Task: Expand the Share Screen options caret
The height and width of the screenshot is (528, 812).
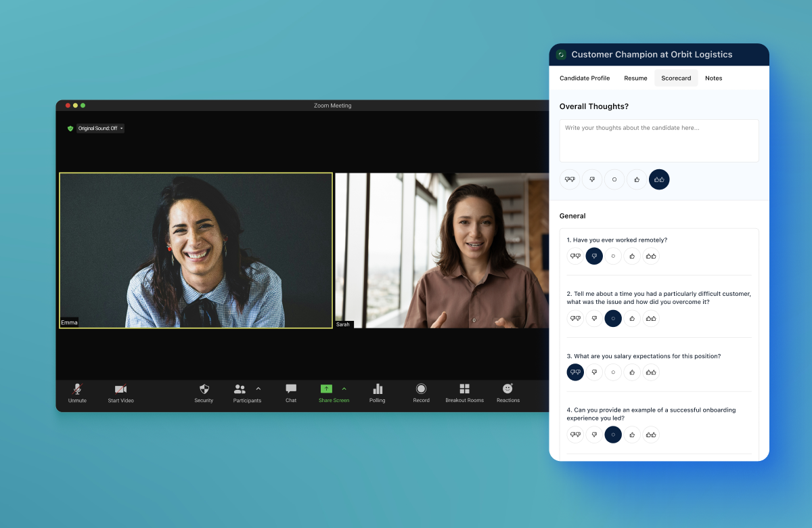Action: [x=344, y=389]
